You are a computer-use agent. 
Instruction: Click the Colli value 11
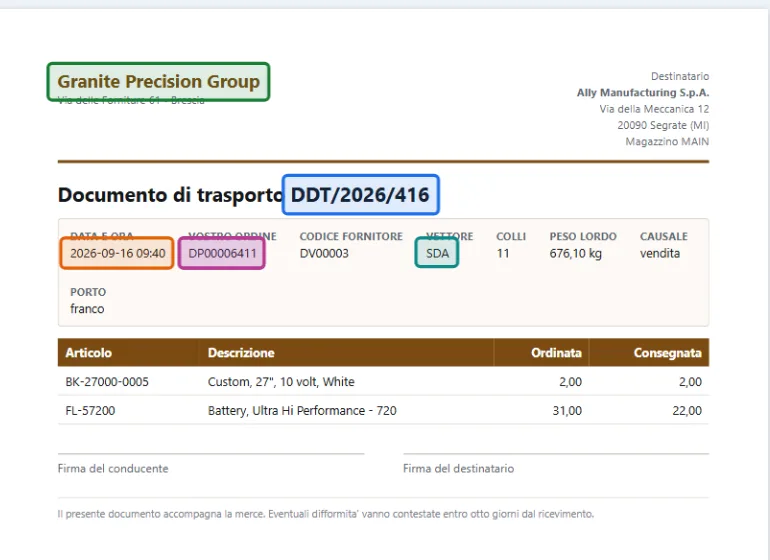[x=502, y=253]
